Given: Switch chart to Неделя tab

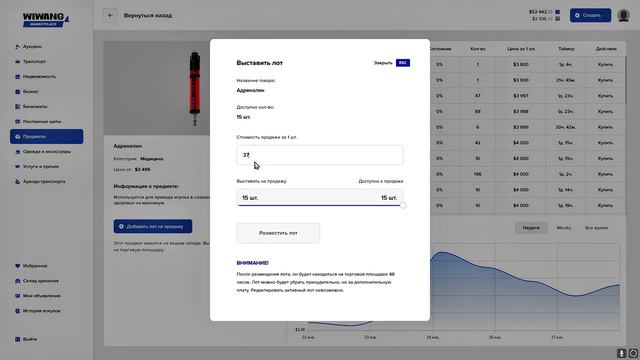Looking at the screenshot, I should click(x=531, y=228).
